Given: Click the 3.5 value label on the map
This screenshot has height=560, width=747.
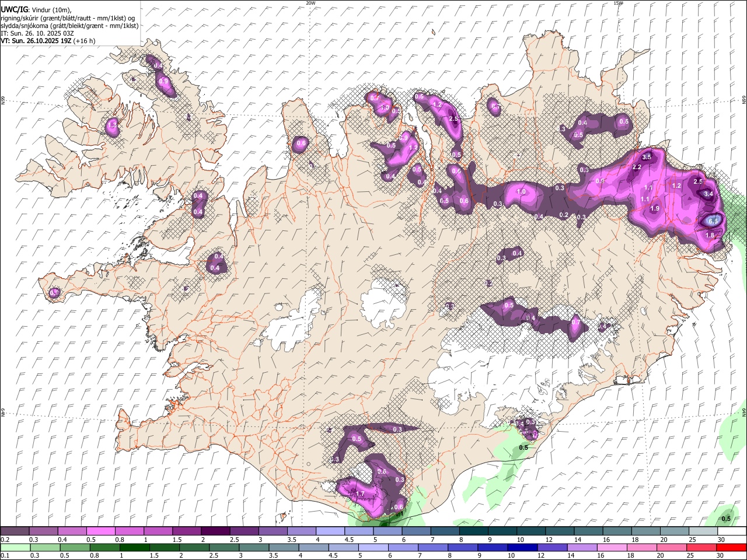Looking at the screenshot, I should (x=647, y=157).
